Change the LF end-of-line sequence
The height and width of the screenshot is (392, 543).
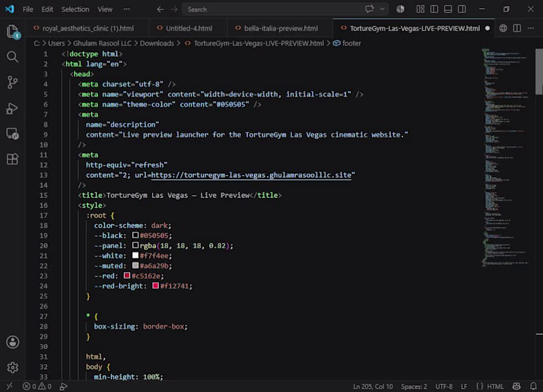click(464, 387)
